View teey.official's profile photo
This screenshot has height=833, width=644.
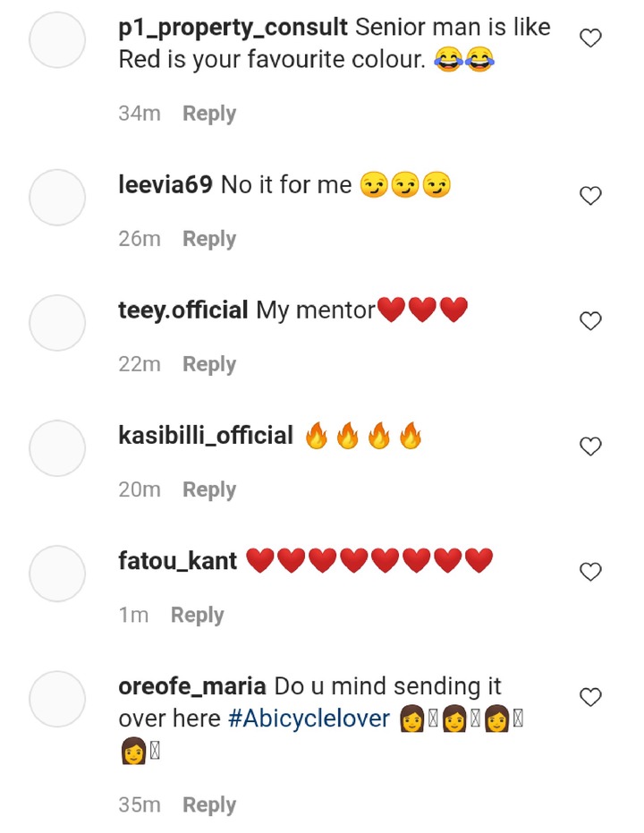57,322
